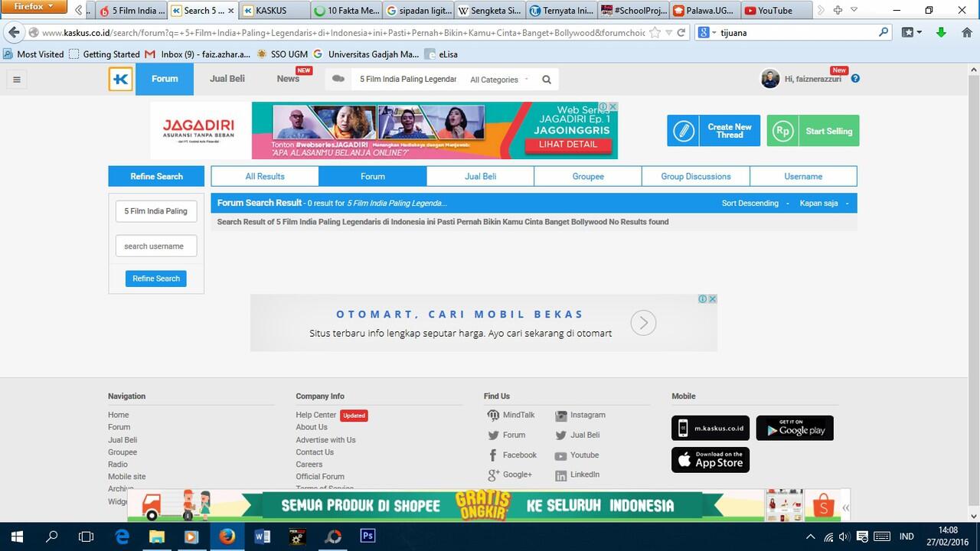Click the Firefox URL address bar
This screenshot has height=551, width=980.
343,33
